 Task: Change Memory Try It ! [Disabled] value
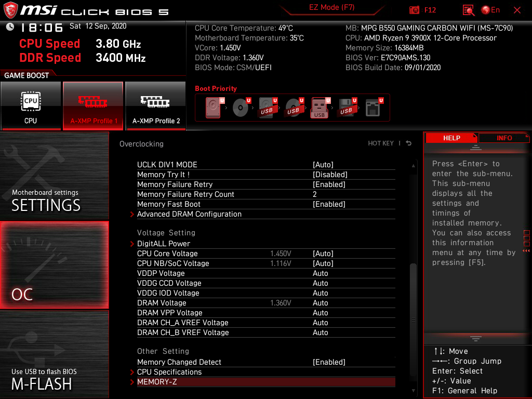tap(330, 175)
